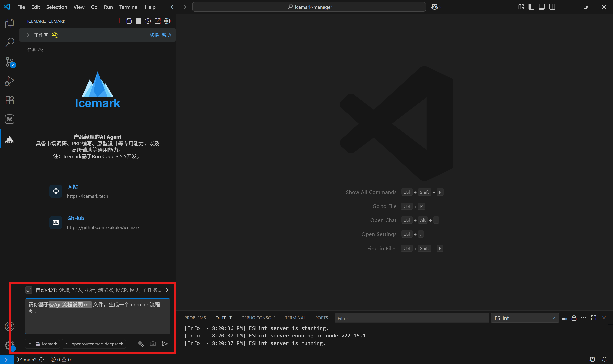
Task: Send the message with arrow icon
Action: coord(165,344)
